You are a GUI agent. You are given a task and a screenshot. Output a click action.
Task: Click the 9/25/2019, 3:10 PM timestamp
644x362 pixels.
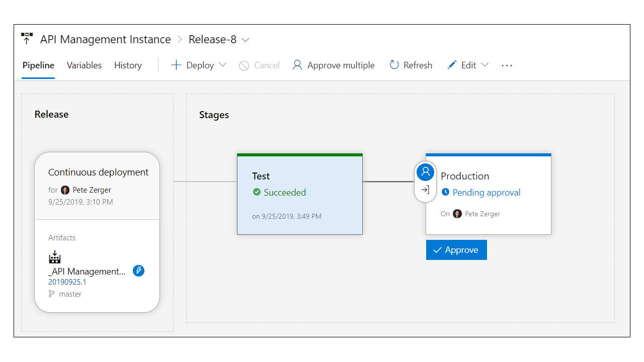(x=80, y=202)
